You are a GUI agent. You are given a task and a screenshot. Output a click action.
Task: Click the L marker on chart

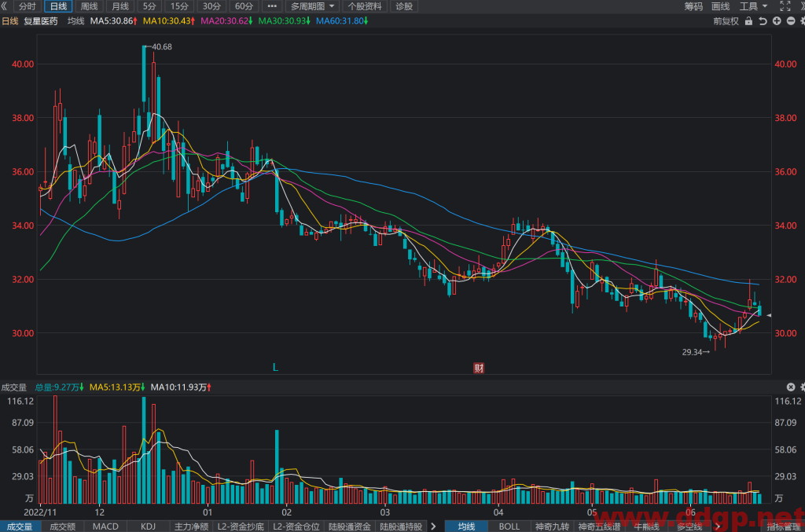[x=275, y=367]
